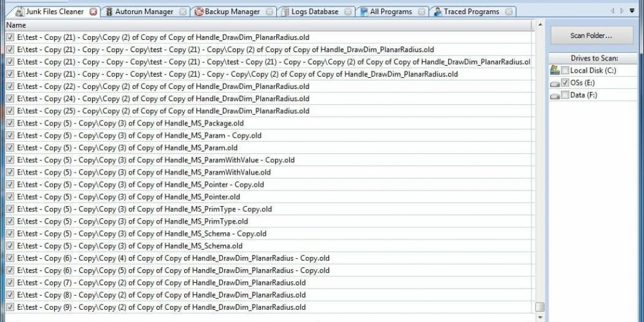Select the Handle_MS_ParamWithValue - Copy.old row

269,160
